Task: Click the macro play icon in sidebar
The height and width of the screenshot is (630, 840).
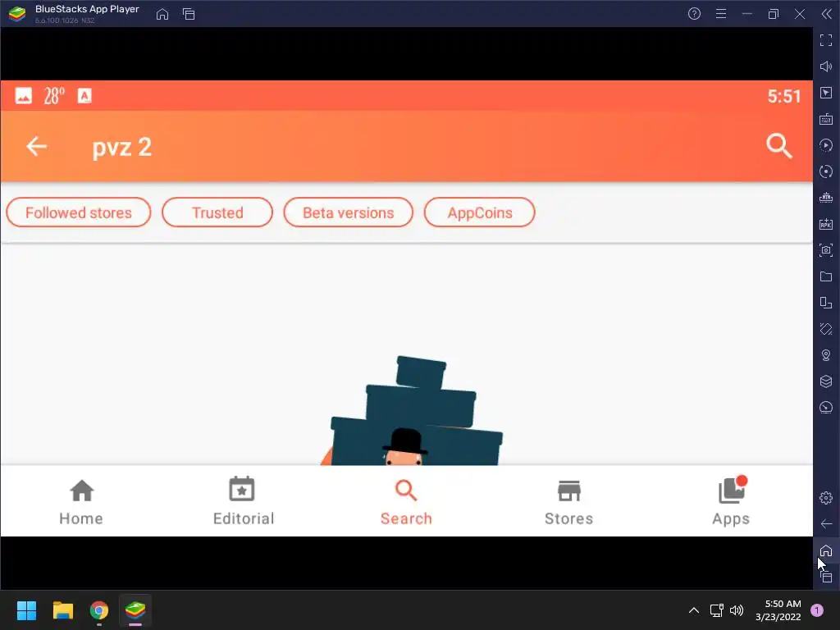Action: [826, 145]
